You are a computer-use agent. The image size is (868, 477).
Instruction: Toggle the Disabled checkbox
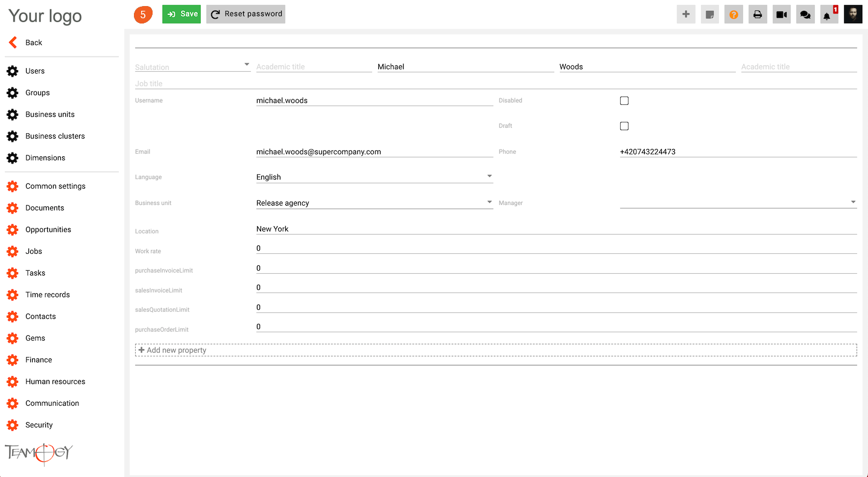point(624,101)
